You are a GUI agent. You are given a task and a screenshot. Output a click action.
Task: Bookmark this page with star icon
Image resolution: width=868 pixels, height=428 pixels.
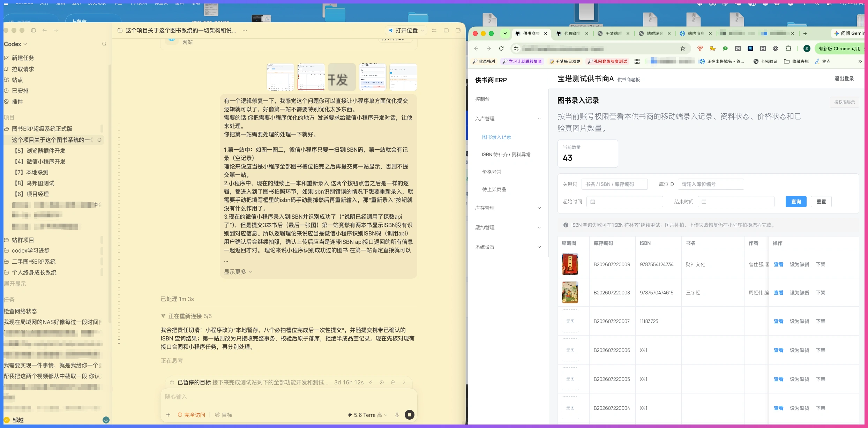point(683,48)
